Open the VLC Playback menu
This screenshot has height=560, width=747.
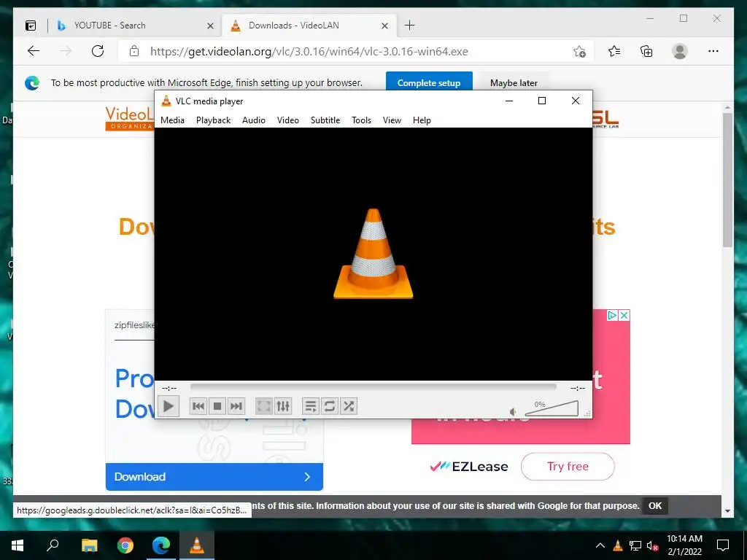[214, 120]
